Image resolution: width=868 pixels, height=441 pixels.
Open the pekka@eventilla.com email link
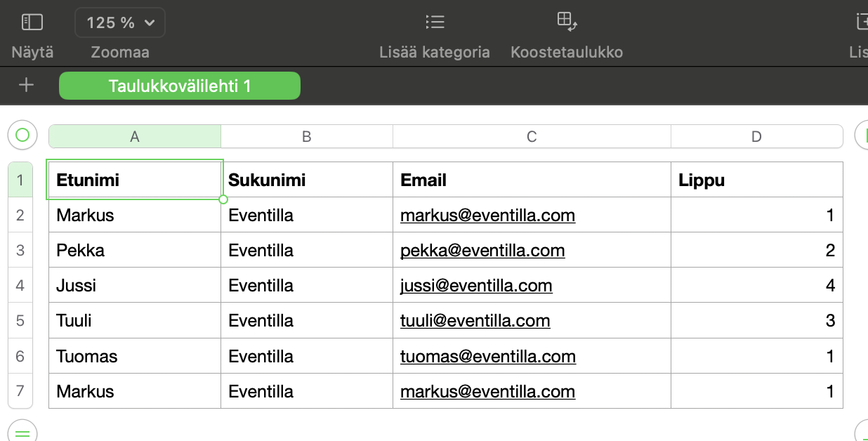coord(482,251)
